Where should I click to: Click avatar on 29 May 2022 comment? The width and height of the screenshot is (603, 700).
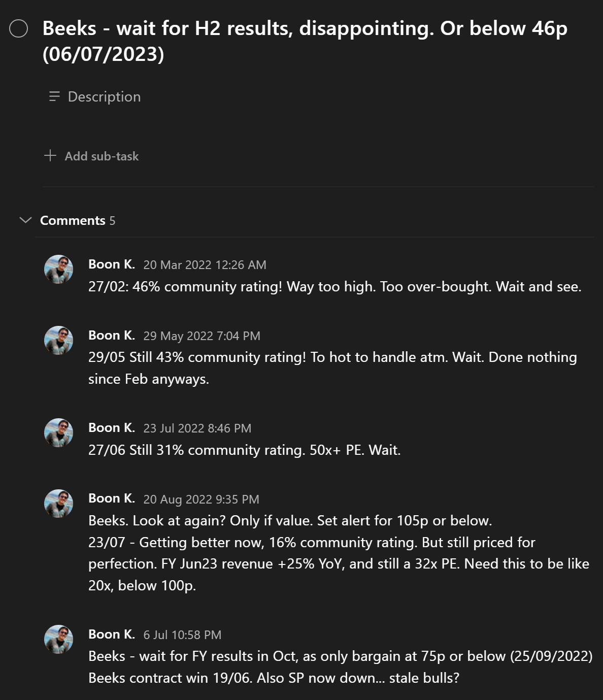coord(59,340)
